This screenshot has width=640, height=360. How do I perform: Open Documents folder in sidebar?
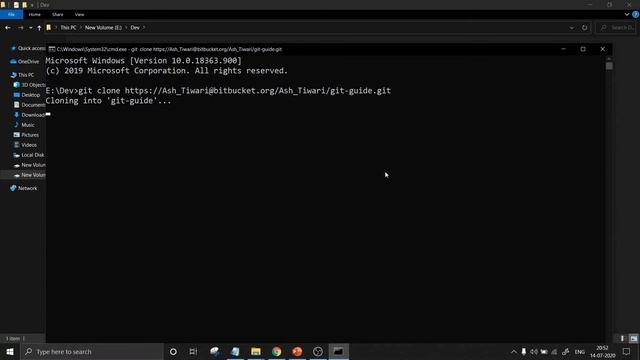pyautogui.click(x=29, y=105)
